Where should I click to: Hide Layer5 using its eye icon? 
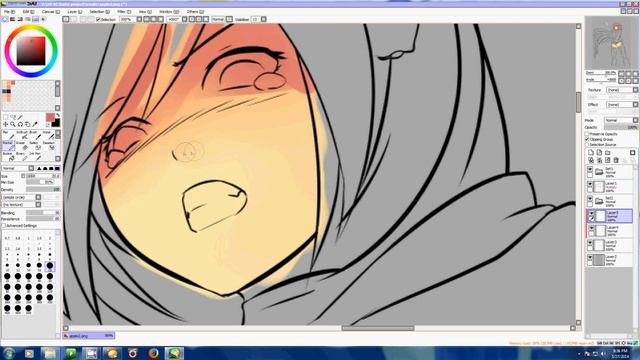pos(591,213)
